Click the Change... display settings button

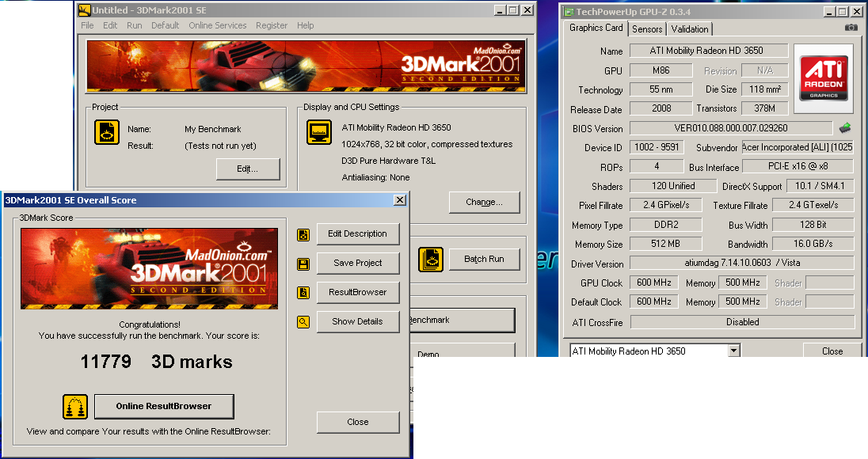(x=485, y=203)
